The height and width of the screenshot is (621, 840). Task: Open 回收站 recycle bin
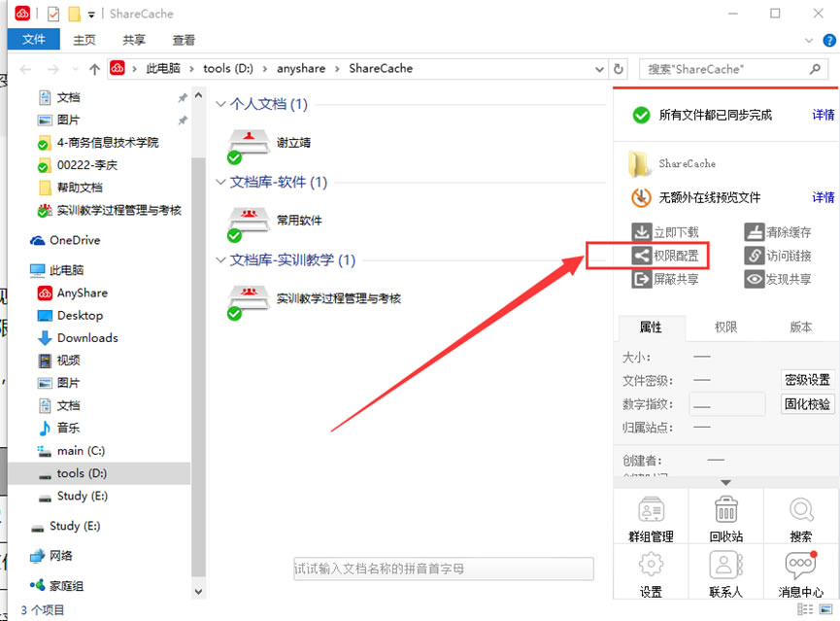tap(725, 518)
